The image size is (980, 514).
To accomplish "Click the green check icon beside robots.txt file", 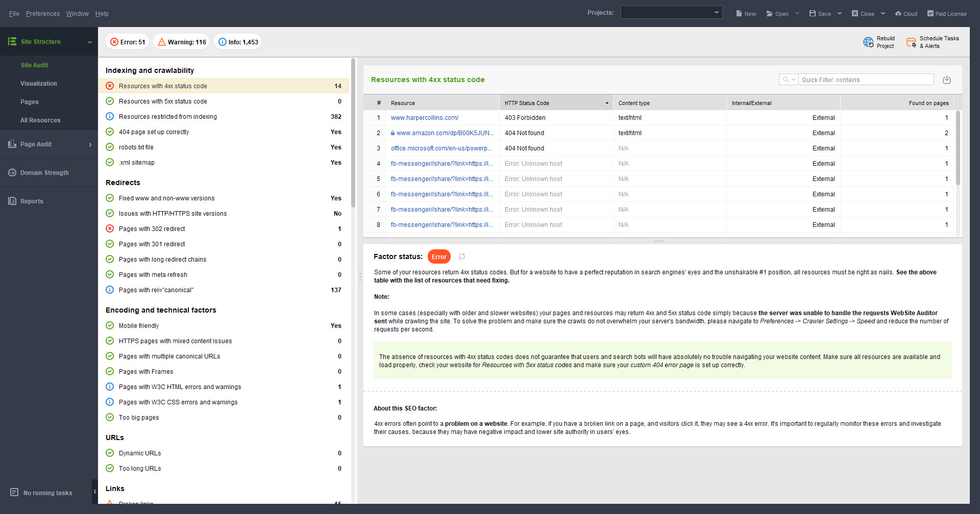I will [110, 147].
